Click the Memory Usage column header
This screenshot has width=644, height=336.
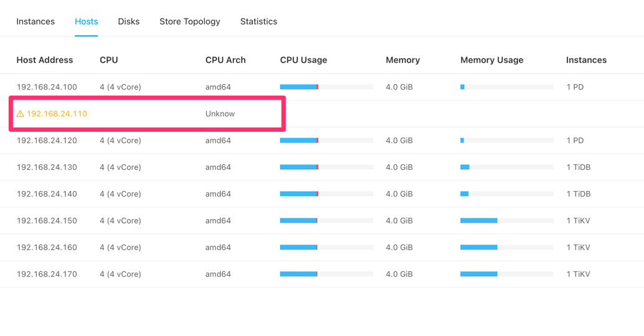click(x=492, y=60)
